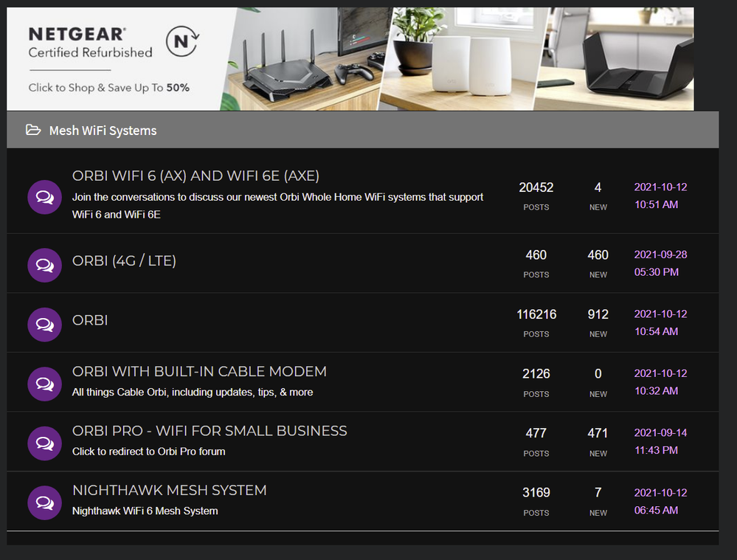
Task: Open ORBI PRO - WIFI FOR SMALL BUSINESS forum
Action: click(x=210, y=430)
